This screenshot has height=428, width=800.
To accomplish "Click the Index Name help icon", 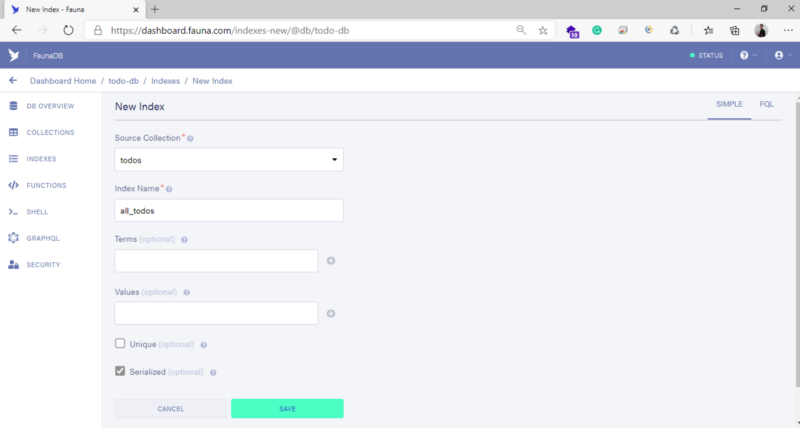I will coord(169,189).
